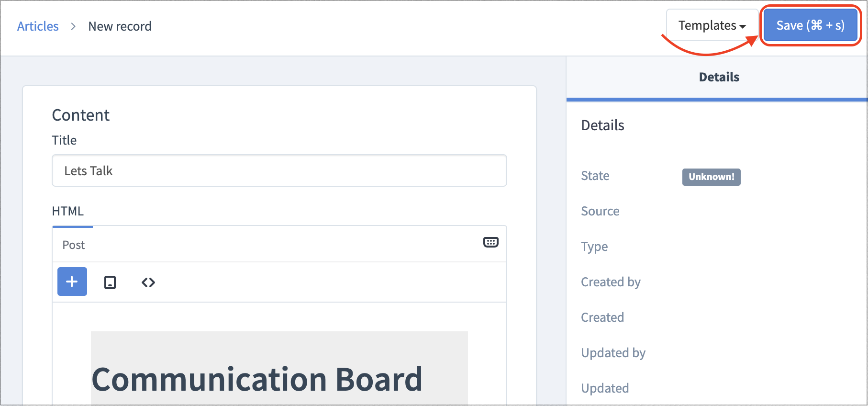
Task: Click the Details panel header
Action: 602,125
